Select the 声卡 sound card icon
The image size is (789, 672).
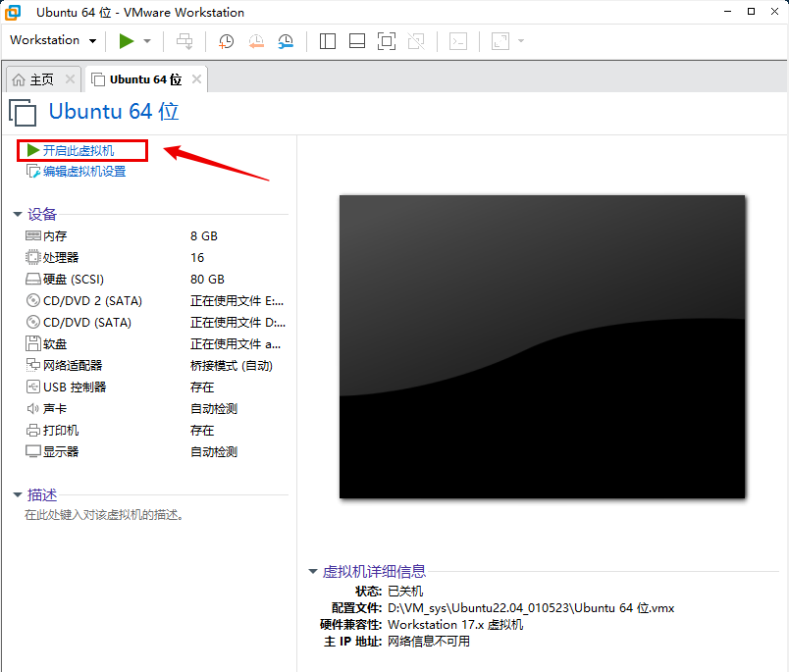tap(33, 408)
